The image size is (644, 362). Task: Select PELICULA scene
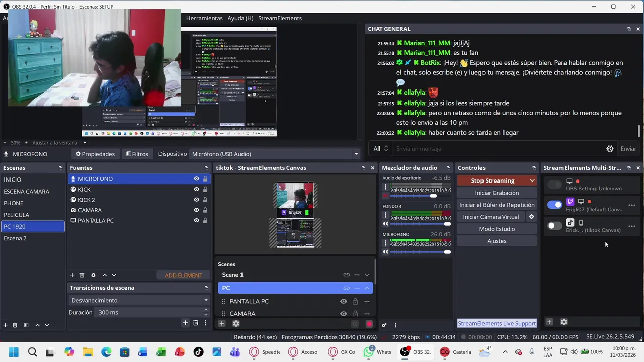point(33,215)
